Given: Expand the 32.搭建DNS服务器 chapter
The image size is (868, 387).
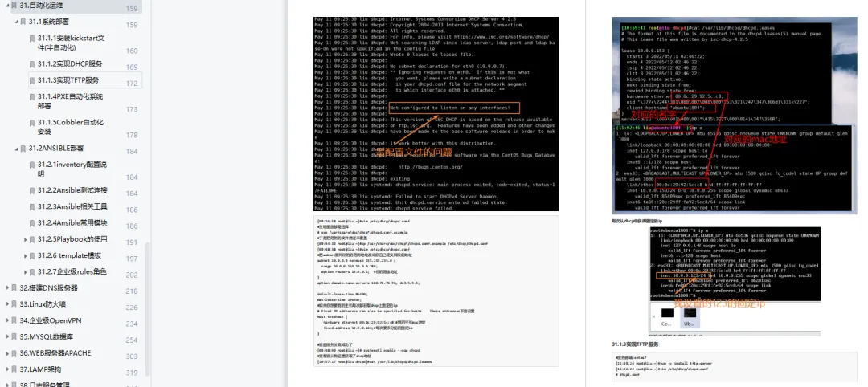Looking at the screenshot, I should pos(6,288).
